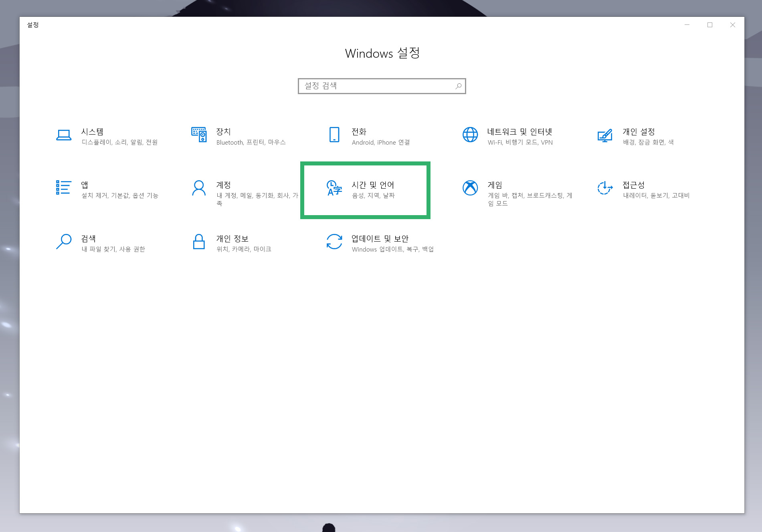Click text Android, iPhone 연결

point(381,143)
